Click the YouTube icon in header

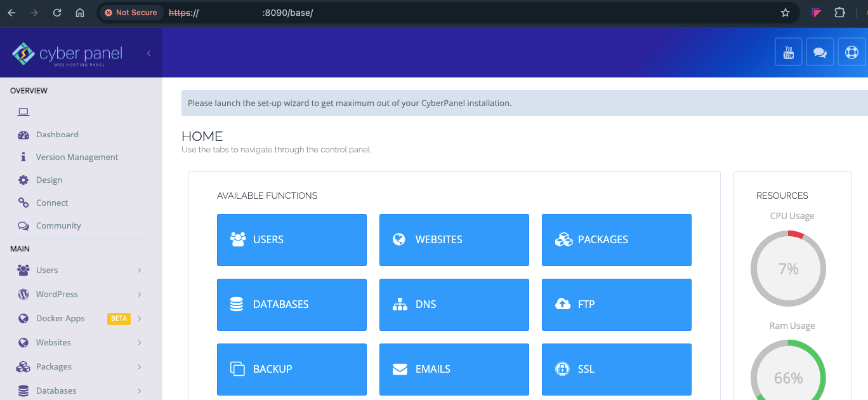coord(789,52)
